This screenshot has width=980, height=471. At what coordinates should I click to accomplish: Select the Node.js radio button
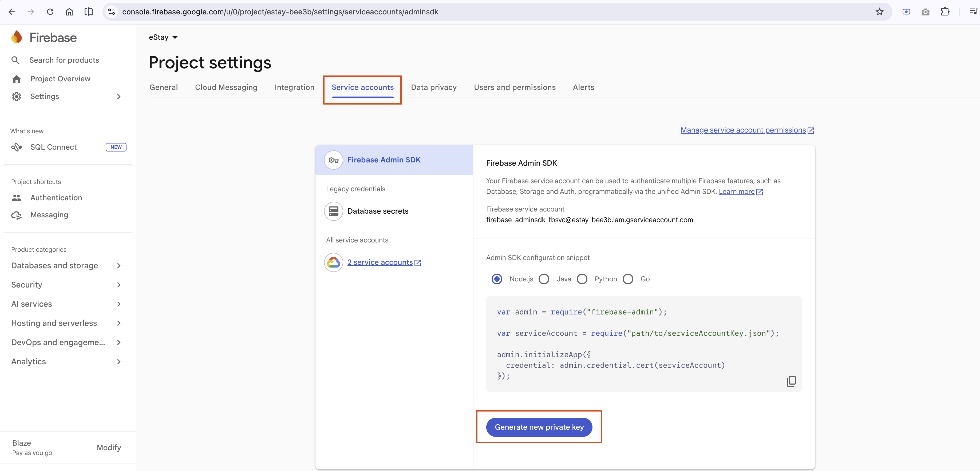(x=497, y=279)
